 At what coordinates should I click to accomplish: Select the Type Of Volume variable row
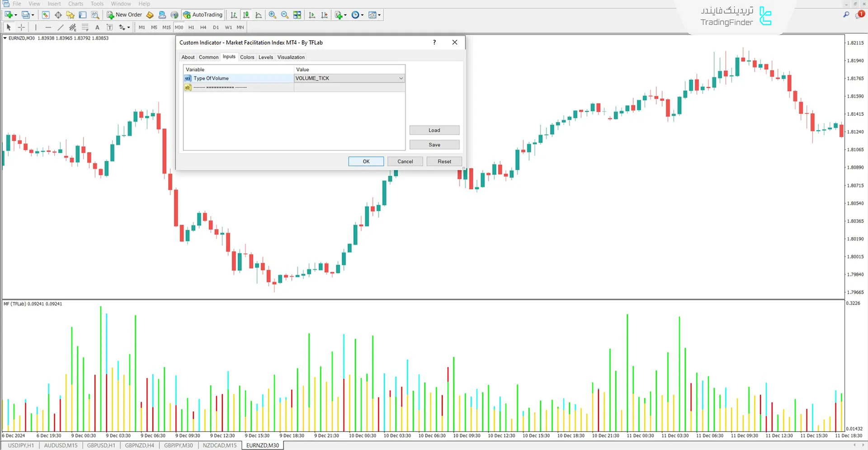point(238,79)
